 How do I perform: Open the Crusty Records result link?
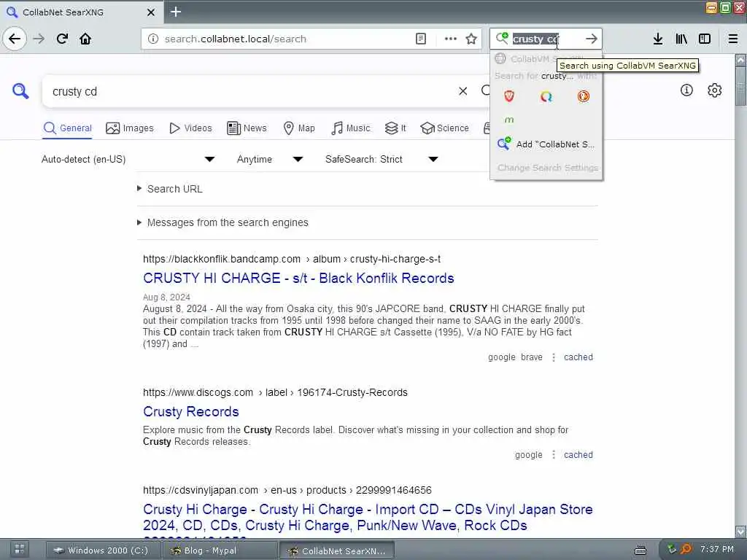coord(190,411)
